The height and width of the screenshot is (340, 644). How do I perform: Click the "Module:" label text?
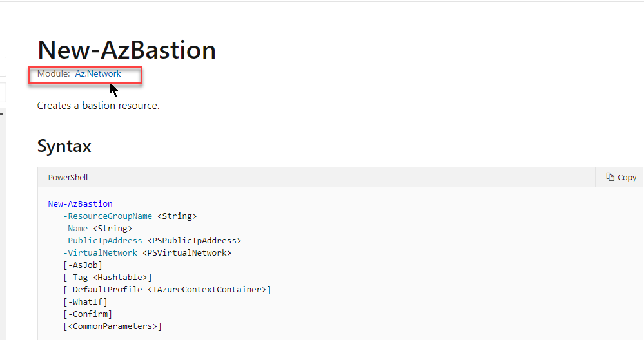(54, 74)
